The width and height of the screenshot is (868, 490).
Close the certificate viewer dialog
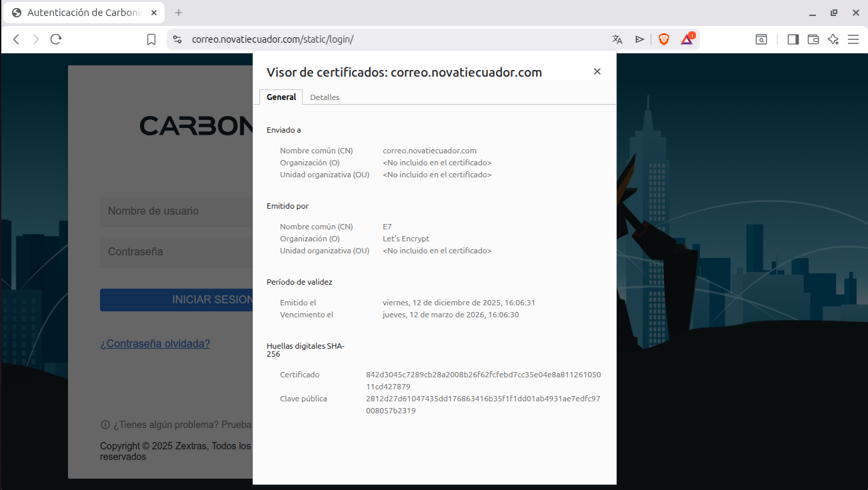click(597, 71)
